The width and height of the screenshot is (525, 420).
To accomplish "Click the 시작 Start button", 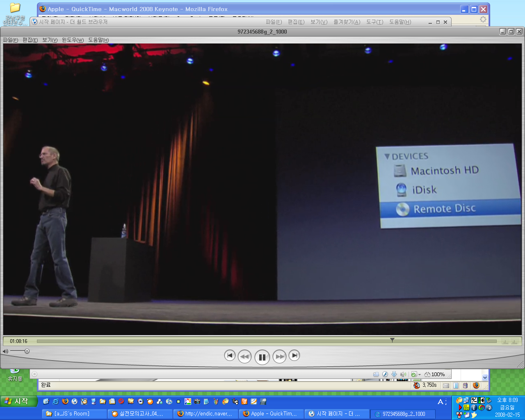I will [x=19, y=401].
